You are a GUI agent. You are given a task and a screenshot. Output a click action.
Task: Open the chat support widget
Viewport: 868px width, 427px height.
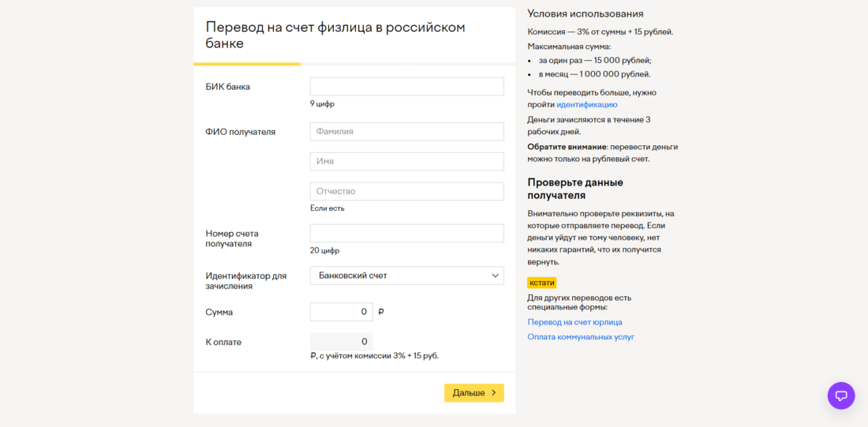[840, 395]
